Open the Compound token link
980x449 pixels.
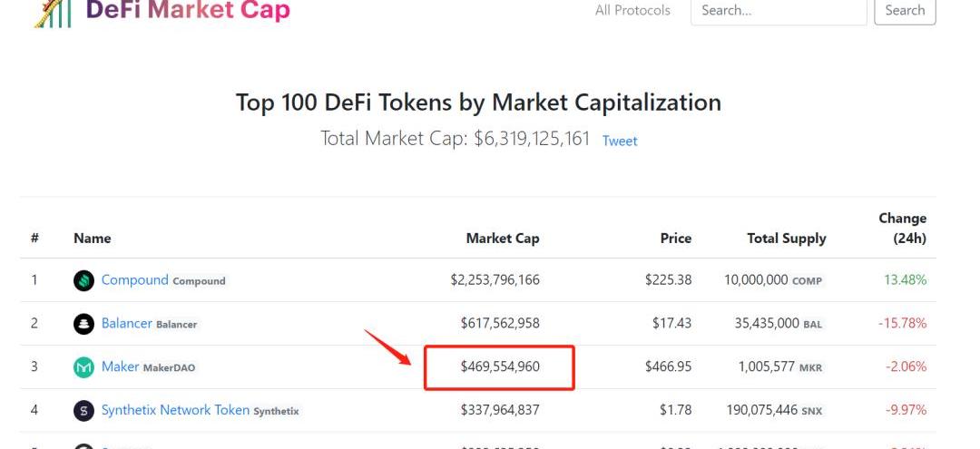134,279
